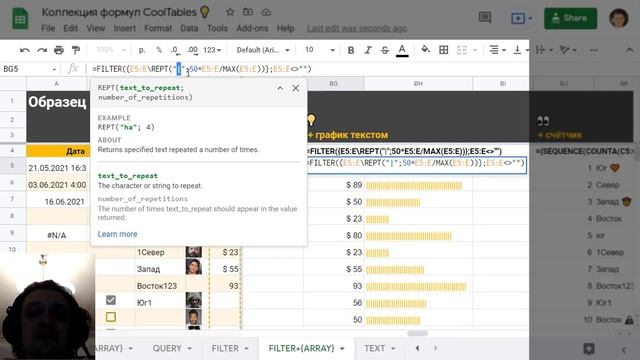
Task: Apply percent format
Action: point(159,50)
